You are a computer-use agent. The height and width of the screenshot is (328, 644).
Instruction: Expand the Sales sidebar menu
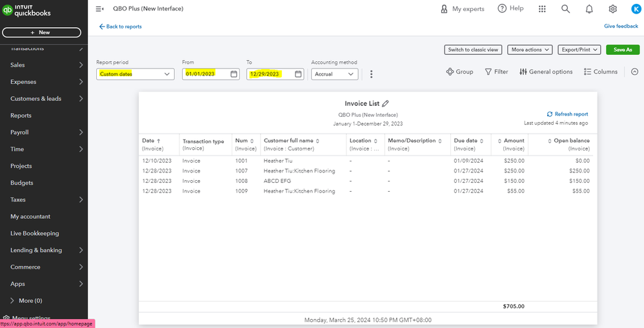(44, 65)
